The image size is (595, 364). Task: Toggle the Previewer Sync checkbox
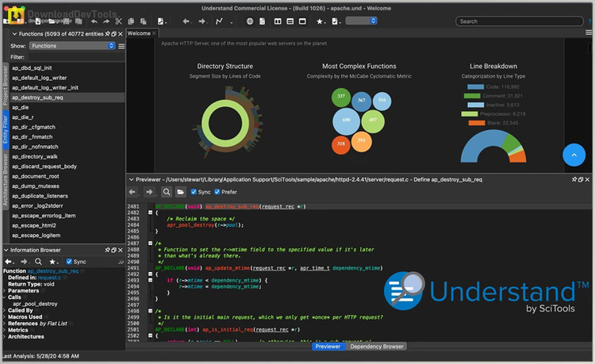click(194, 192)
